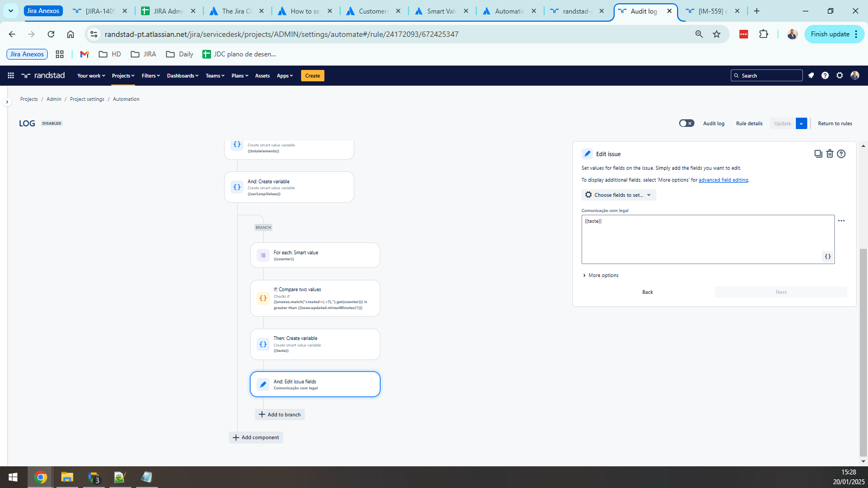Open Audit log for the rule
The height and width of the screenshot is (488, 868).
tap(714, 124)
